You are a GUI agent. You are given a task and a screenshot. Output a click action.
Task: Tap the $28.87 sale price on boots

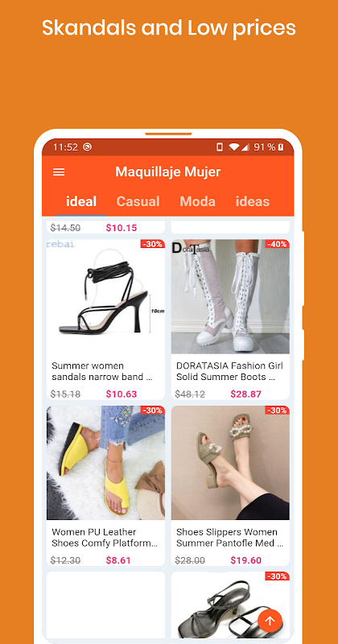point(246,394)
